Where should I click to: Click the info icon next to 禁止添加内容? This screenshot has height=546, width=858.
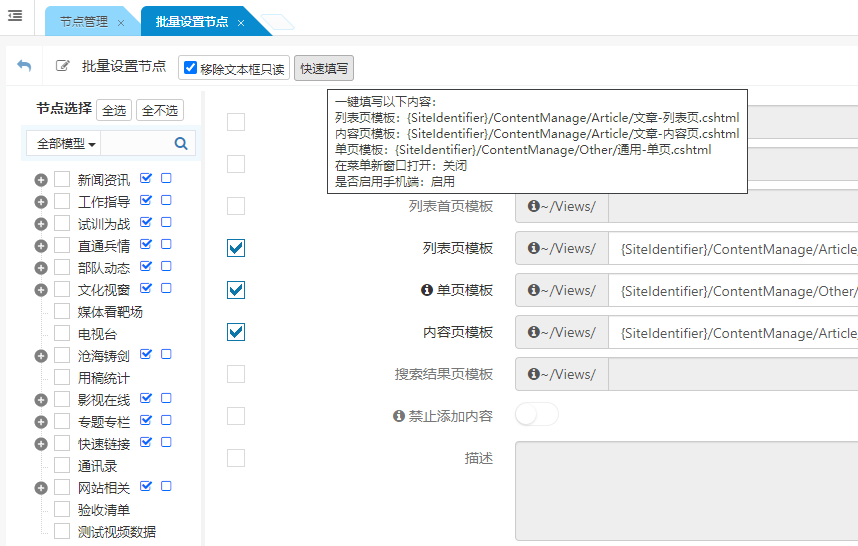pyautogui.click(x=399, y=416)
